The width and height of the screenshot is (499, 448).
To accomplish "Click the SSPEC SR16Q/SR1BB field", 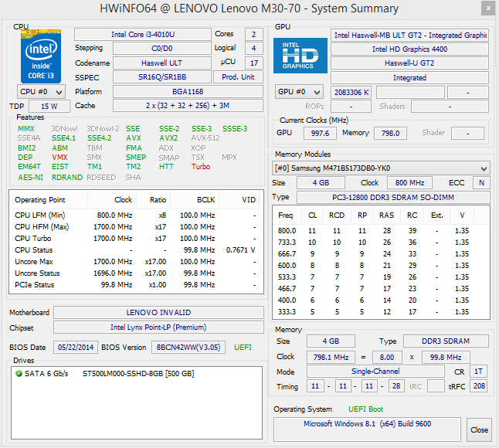I will (x=161, y=77).
